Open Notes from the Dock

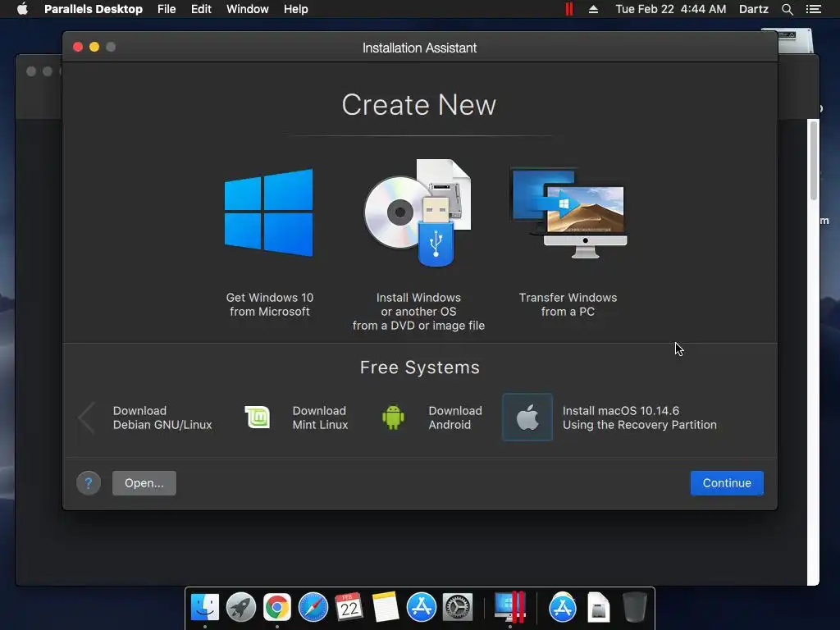(386, 607)
